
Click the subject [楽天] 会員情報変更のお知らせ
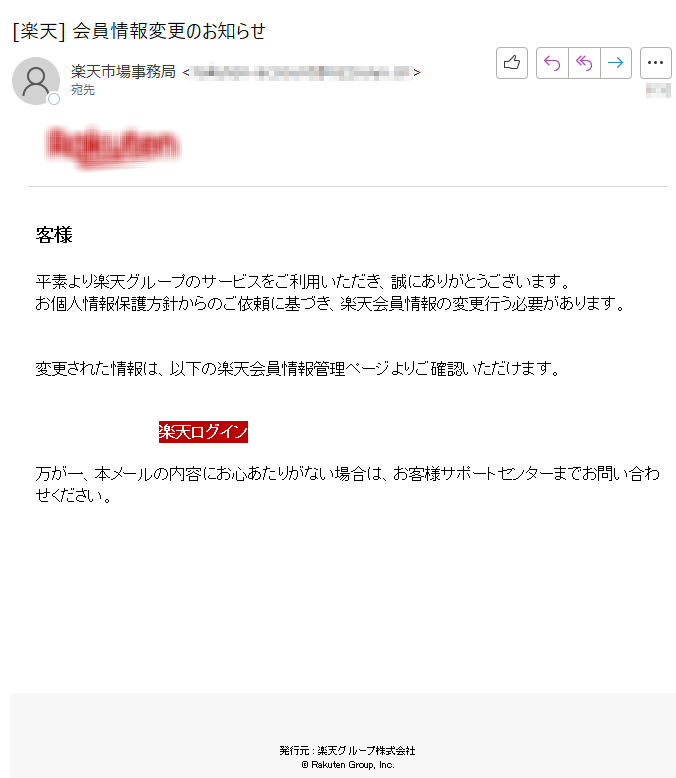(x=139, y=31)
